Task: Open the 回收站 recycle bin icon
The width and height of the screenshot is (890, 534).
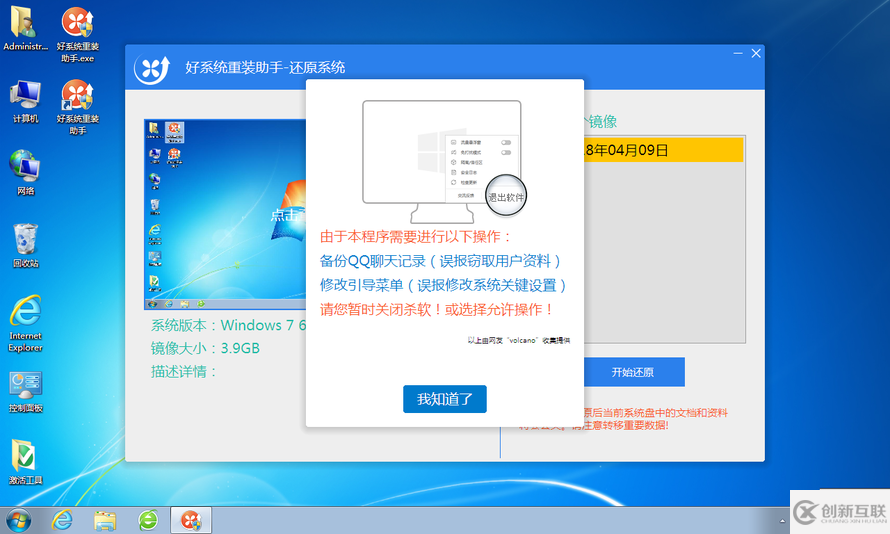Action: click(x=25, y=245)
